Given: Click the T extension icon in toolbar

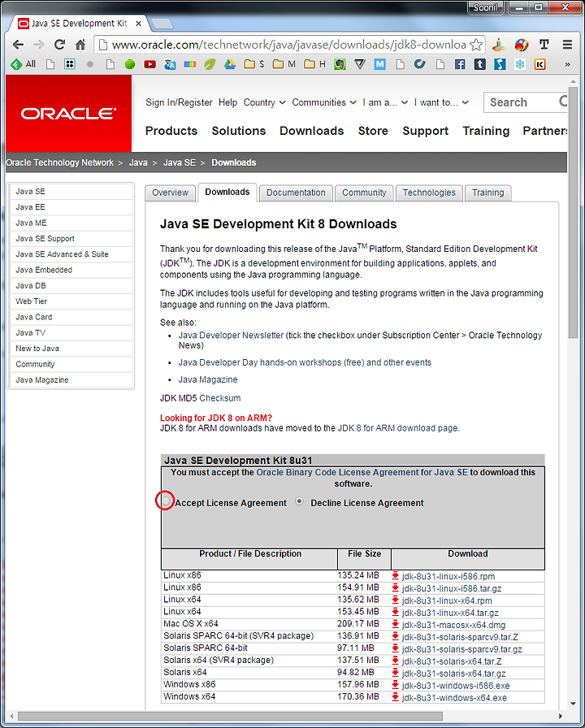Looking at the screenshot, I should point(544,45).
